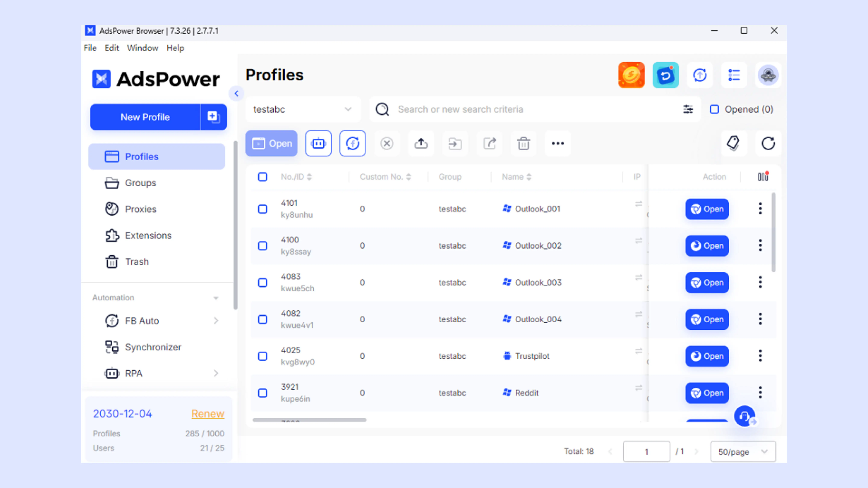Expand the FB Auto submenu
868x488 pixels.
click(x=216, y=321)
